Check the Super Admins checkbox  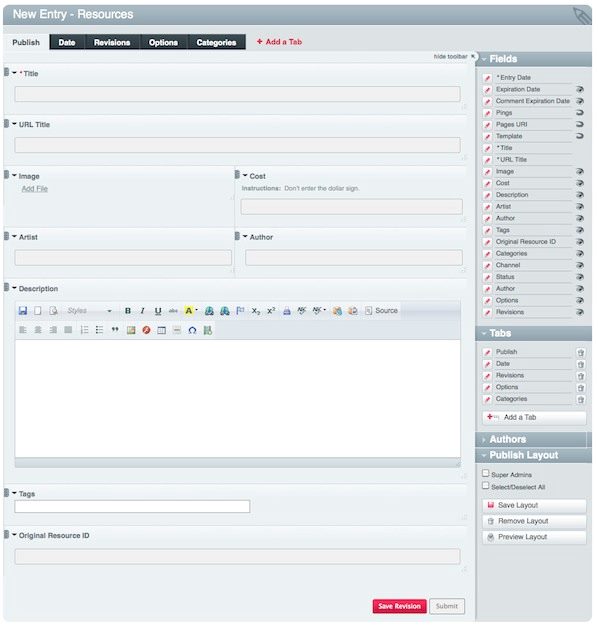[x=485, y=473]
